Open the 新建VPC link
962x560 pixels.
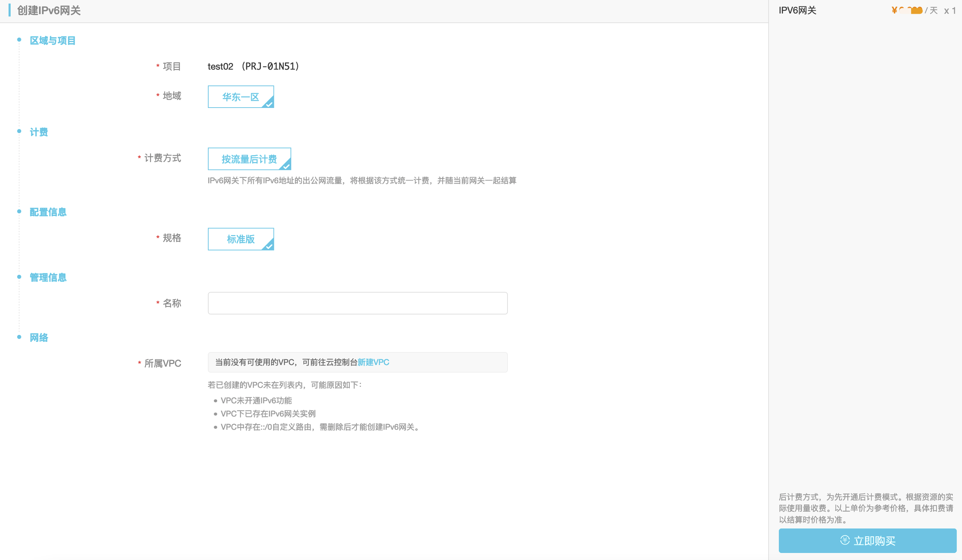pyautogui.click(x=373, y=362)
